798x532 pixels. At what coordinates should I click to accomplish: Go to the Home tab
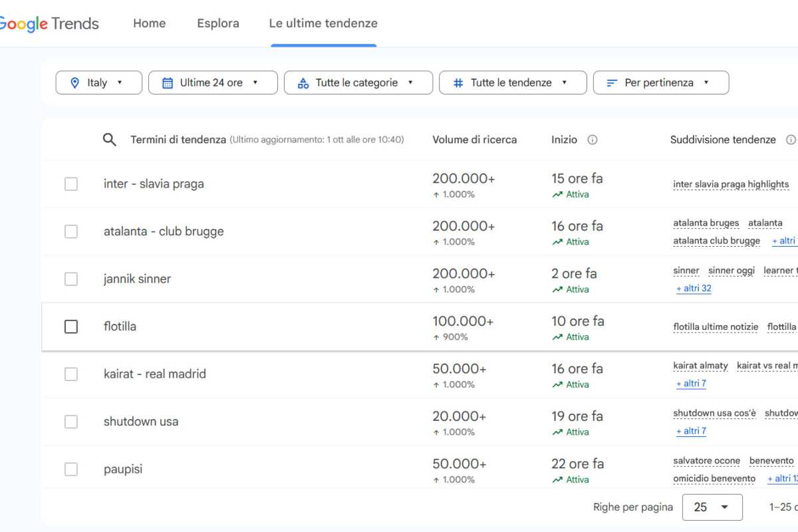[x=149, y=23]
